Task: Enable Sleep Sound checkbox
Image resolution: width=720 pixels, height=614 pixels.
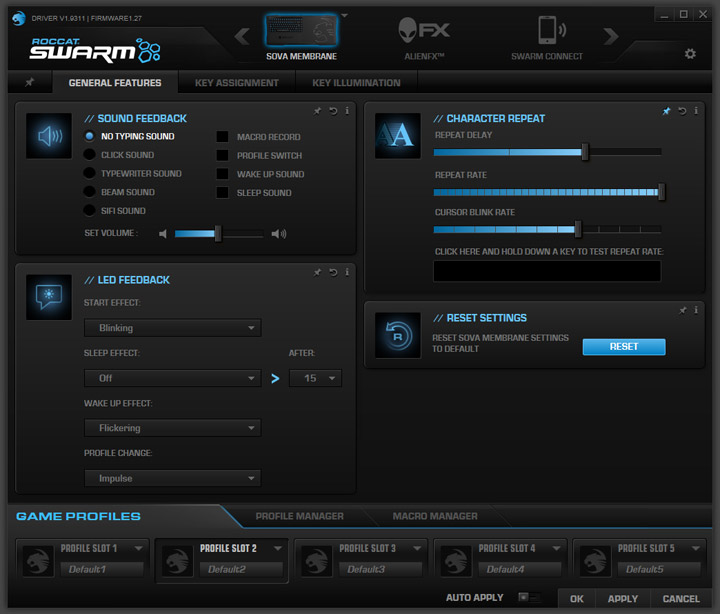Action: [x=222, y=192]
